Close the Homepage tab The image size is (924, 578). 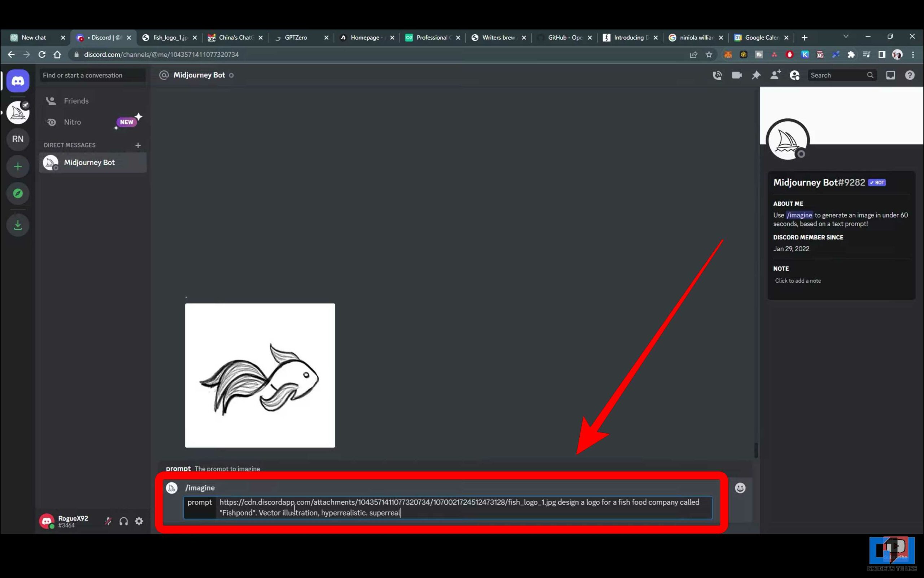click(392, 38)
